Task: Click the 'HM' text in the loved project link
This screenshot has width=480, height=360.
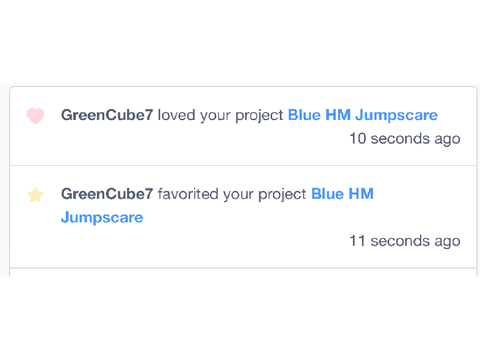Action: click(338, 115)
